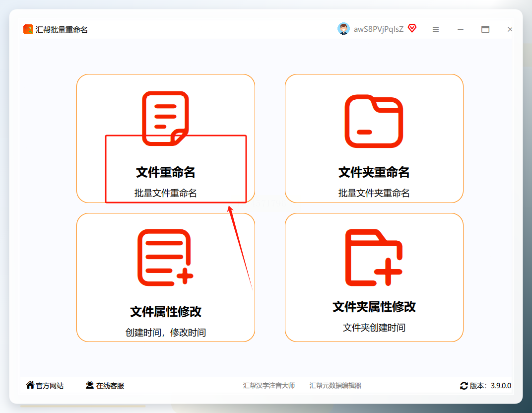
Task: Select the 文件夹属性修改 heading
Action: [374, 306]
